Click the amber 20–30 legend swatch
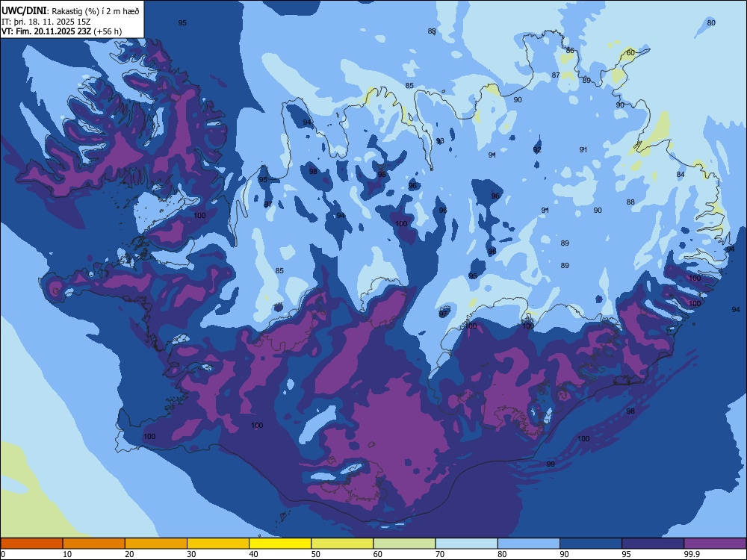Viewport: 747px width, 560px height. pos(156,544)
